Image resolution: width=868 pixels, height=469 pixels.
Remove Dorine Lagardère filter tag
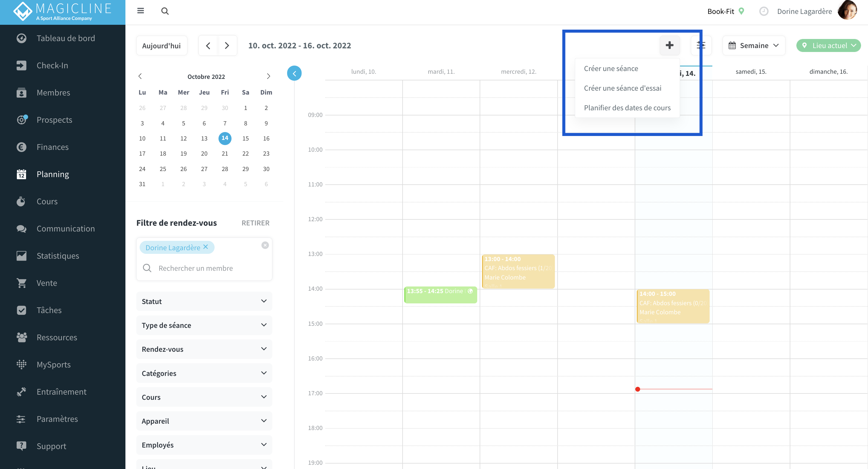pyautogui.click(x=206, y=247)
